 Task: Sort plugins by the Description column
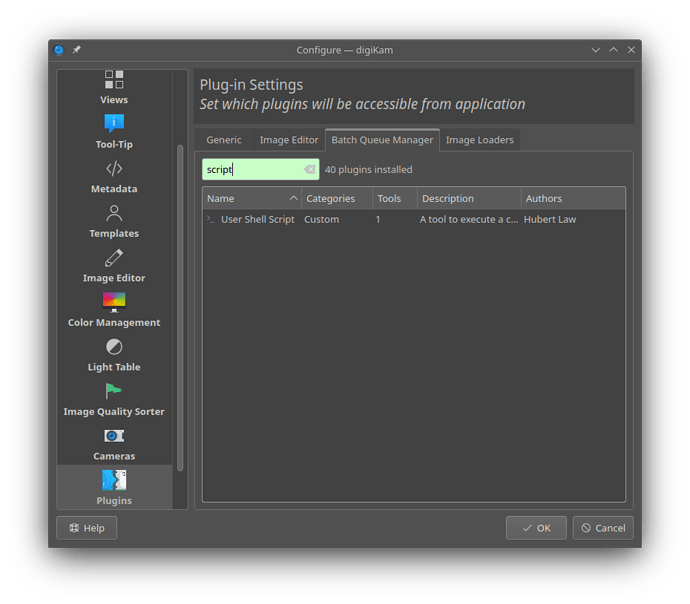tap(469, 198)
